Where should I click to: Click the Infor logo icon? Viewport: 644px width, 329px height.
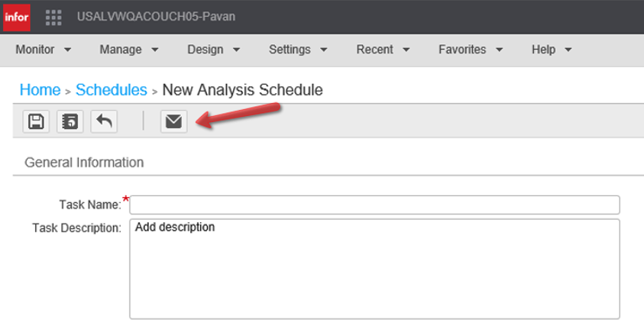(x=17, y=18)
